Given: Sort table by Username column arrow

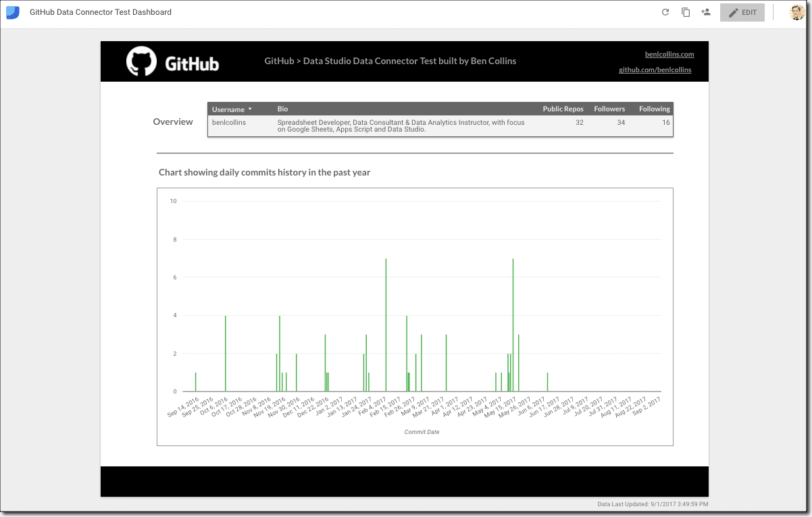Looking at the screenshot, I should tap(250, 109).
